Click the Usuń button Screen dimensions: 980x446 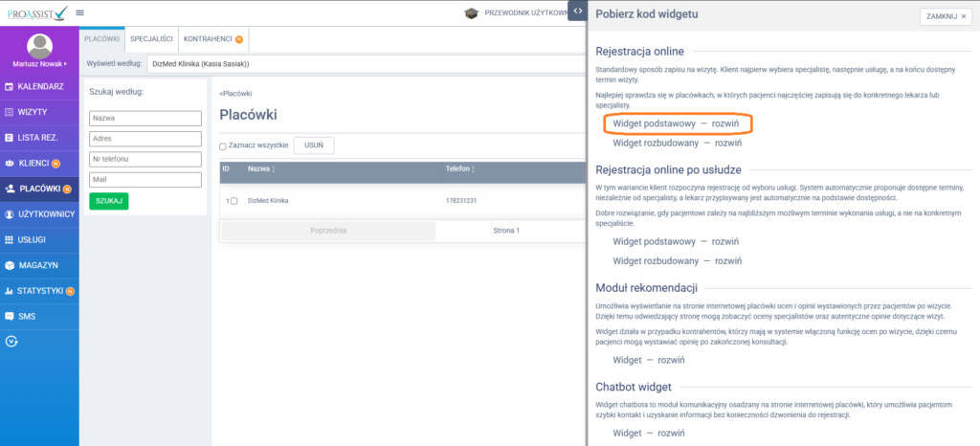(313, 145)
